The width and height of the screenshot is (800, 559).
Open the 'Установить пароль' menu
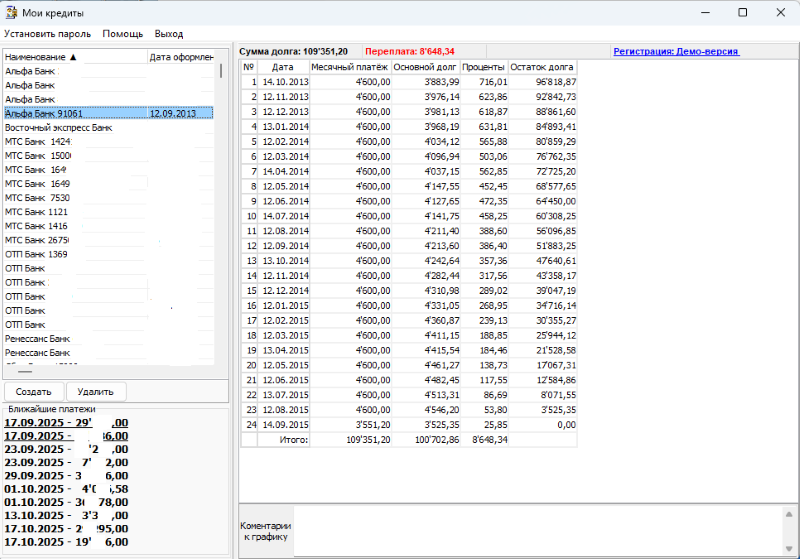[47, 33]
